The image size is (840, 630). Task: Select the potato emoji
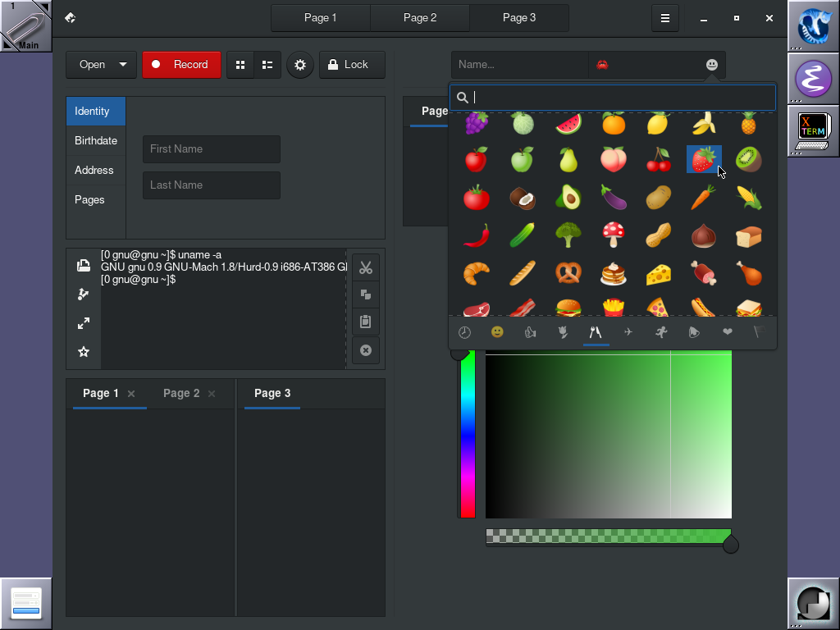[659, 198]
